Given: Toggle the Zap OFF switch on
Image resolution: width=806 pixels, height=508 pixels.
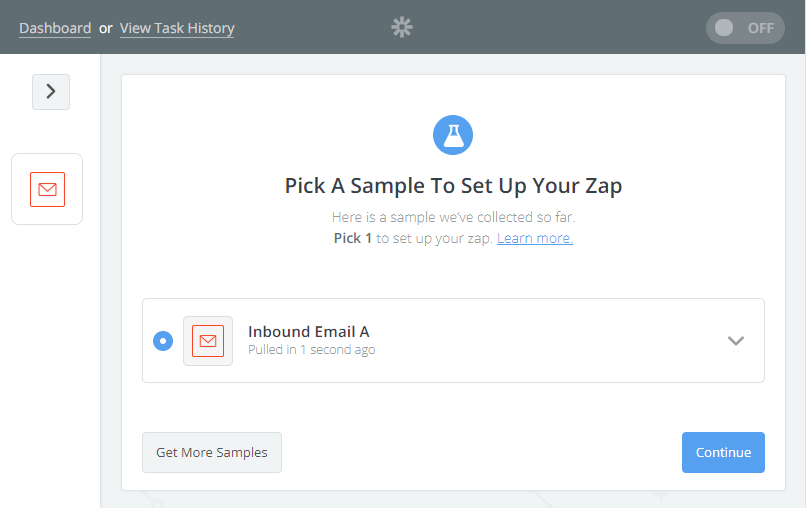Looking at the screenshot, I should tap(745, 28).
